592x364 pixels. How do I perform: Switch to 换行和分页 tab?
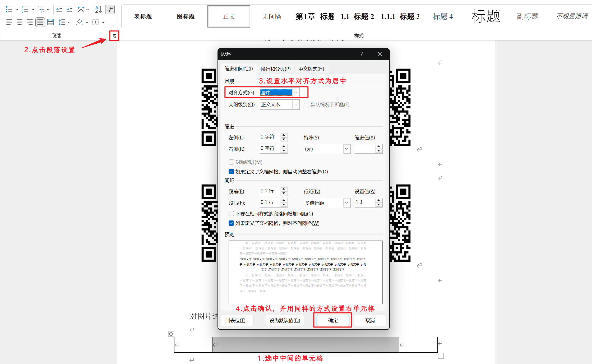pyautogui.click(x=275, y=69)
